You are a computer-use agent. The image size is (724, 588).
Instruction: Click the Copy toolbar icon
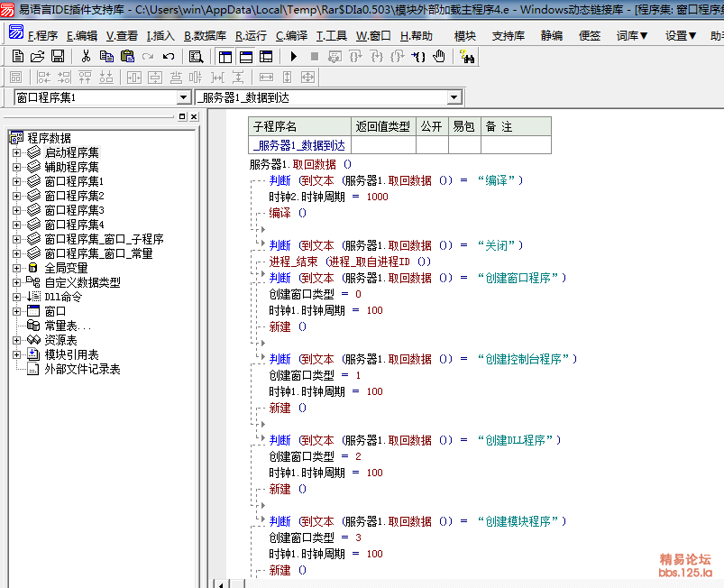106,56
